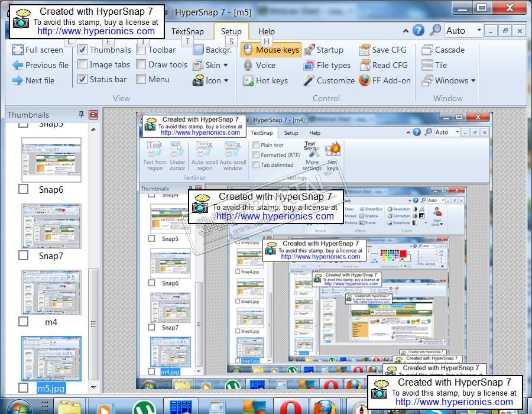
Task: Tick the checkbox beside m5.jpg thumbnail
Action: pyautogui.click(x=24, y=387)
